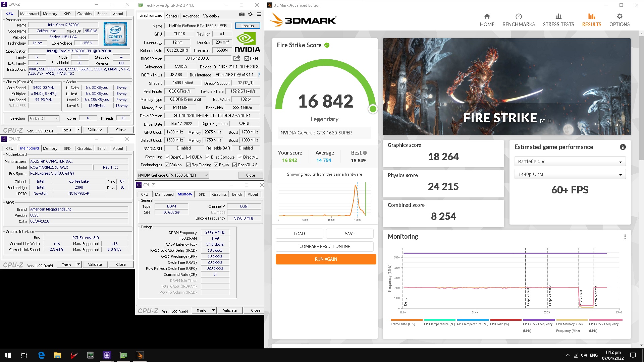Click GPU-Z refresh icon
644x362 pixels.
pyautogui.click(x=250, y=14)
